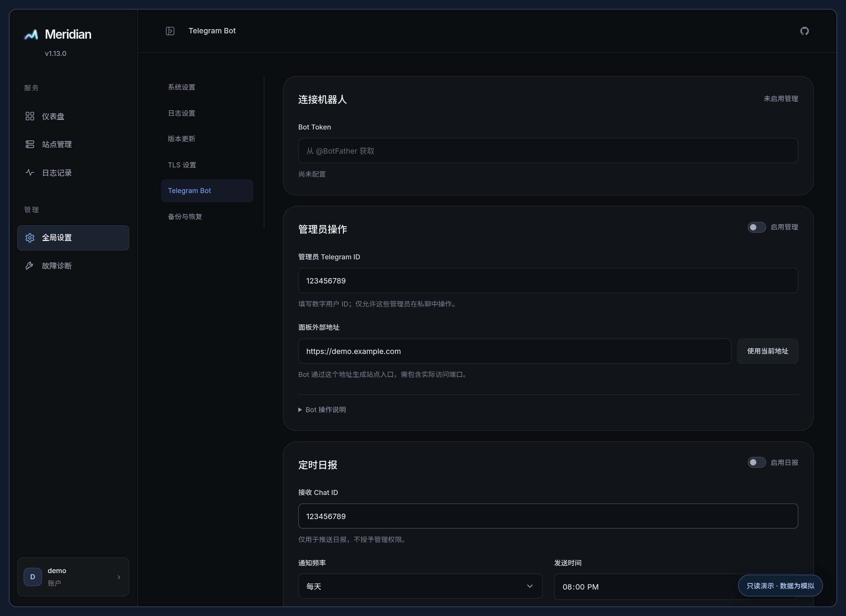The image size is (846, 616).
Task: Click the 故障诊断 wrench icon
Action: coord(30,266)
